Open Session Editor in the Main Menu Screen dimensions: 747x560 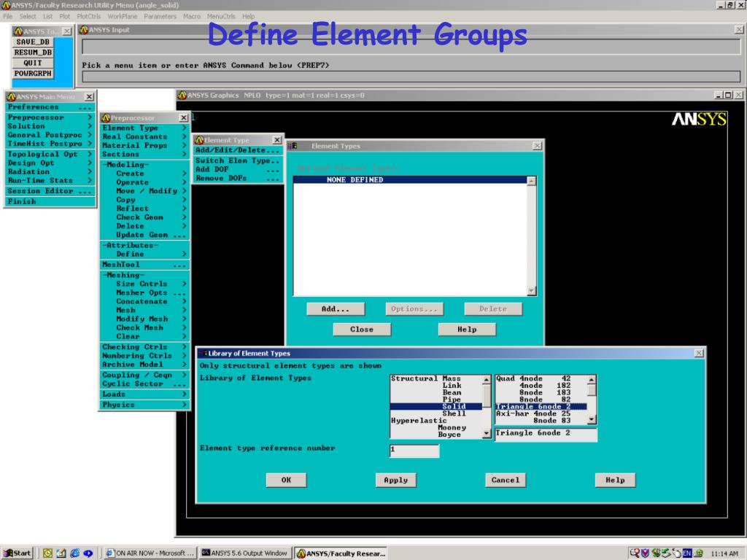click(50, 191)
